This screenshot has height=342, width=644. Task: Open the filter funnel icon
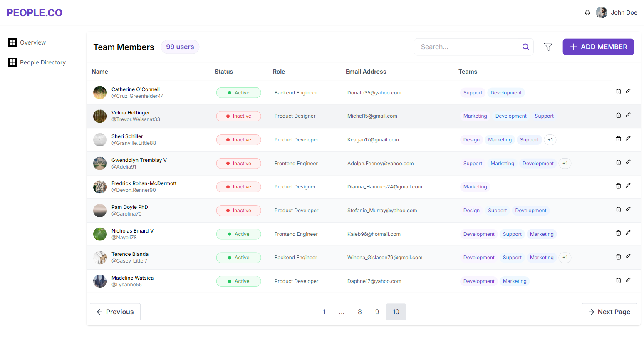[548, 47]
